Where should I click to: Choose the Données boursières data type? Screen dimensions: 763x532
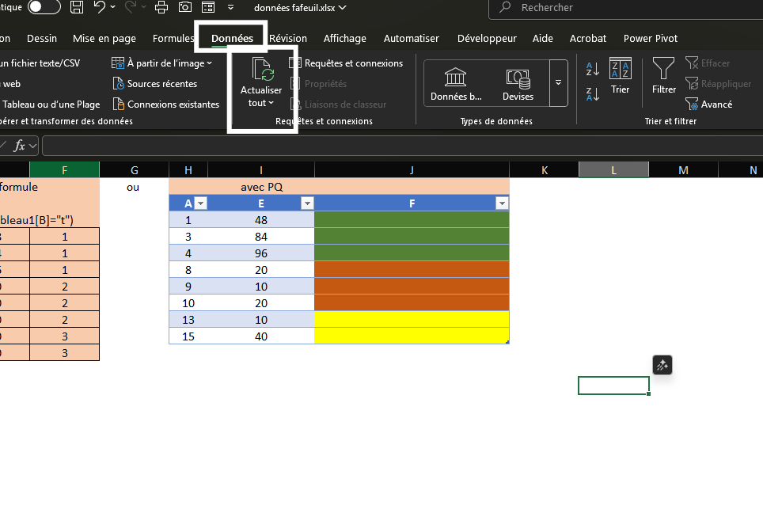[455, 83]
